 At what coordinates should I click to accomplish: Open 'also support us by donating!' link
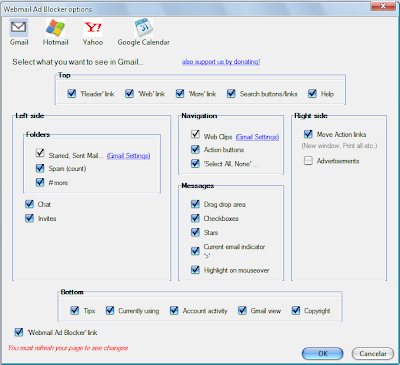click(221, 62)
